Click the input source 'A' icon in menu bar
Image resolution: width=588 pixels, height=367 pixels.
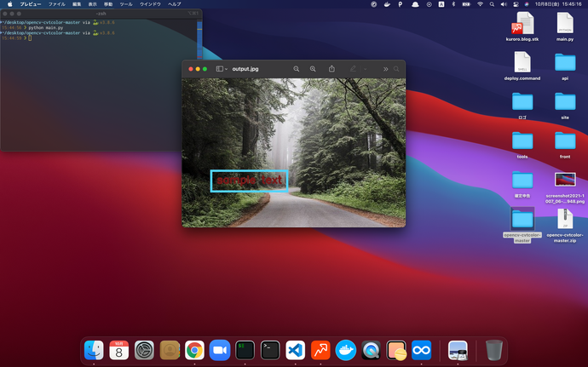441,4
